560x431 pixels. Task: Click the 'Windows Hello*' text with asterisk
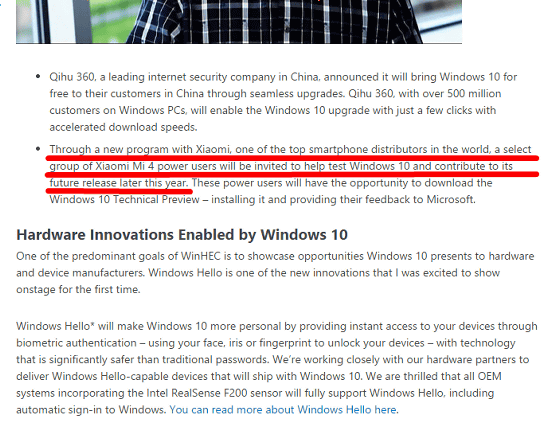(x=55, y=326)
